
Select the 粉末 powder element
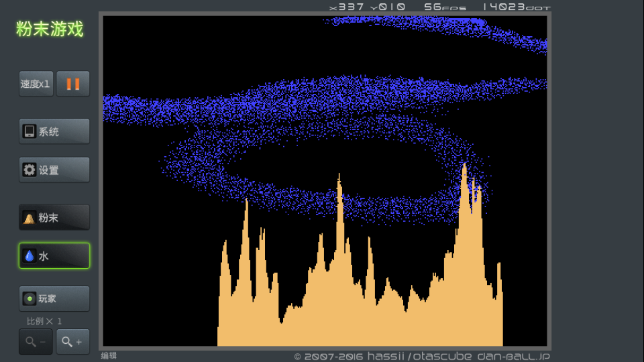click(x=54, y=218)
